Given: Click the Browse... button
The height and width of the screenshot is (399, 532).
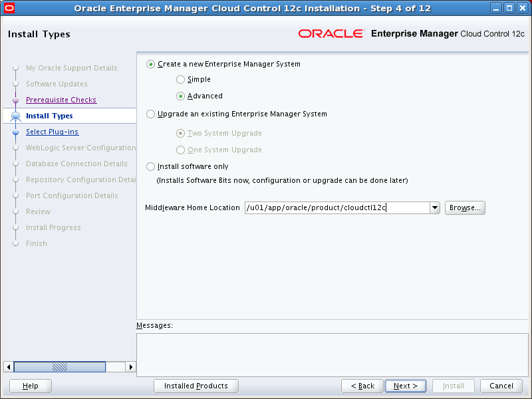Looking at the screenshot, I should 465,207.
